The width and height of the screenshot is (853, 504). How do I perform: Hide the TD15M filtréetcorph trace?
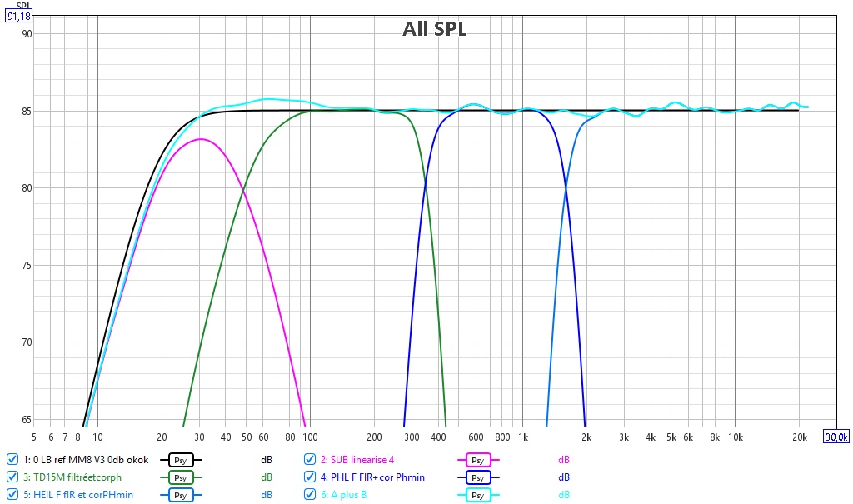coord(12,477)
